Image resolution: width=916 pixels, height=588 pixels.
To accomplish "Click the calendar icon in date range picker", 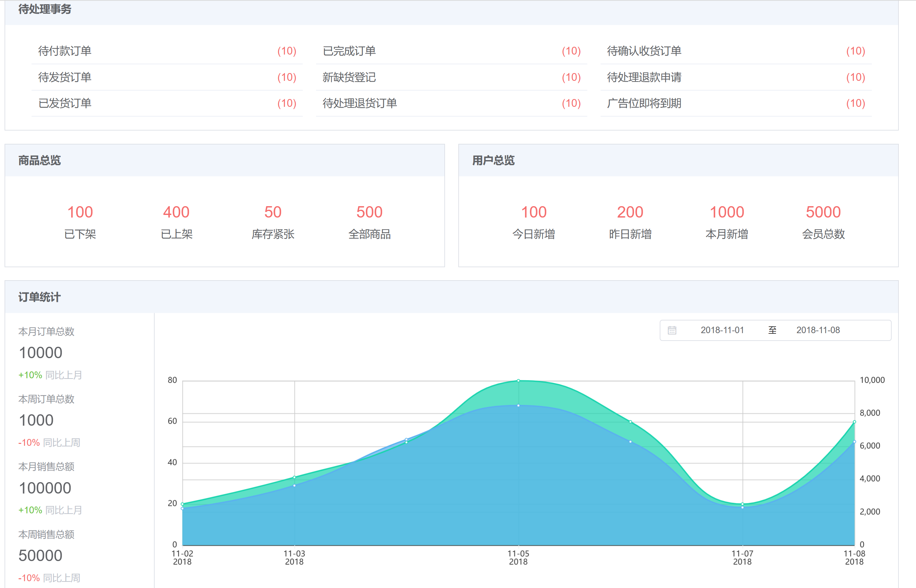I will point(672,330).
